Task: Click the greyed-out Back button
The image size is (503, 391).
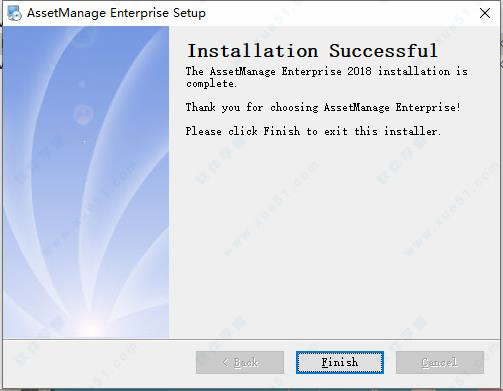Action: point(240,362)
